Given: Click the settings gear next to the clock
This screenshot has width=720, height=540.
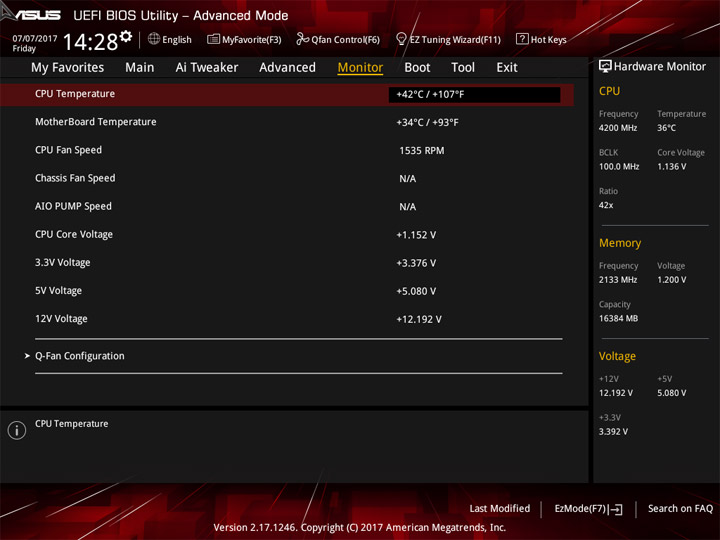Looking at the screenshot, I should [126, 36].
